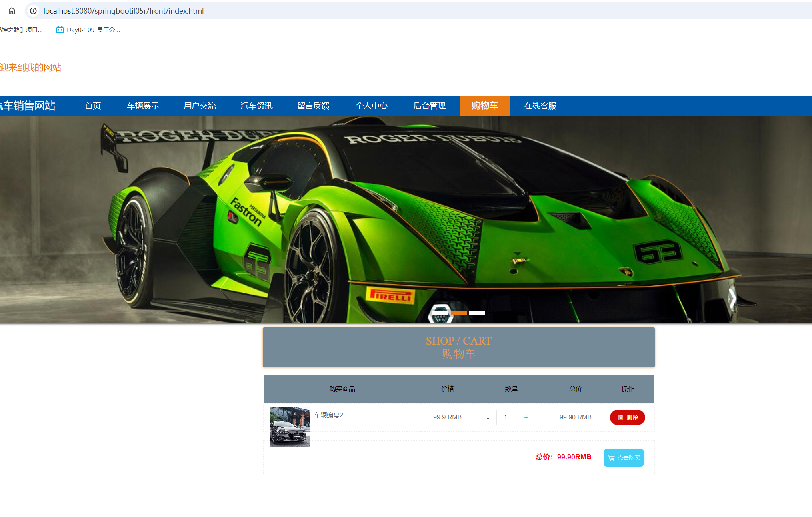Click the SHOP / CART heading

point(459,341)
